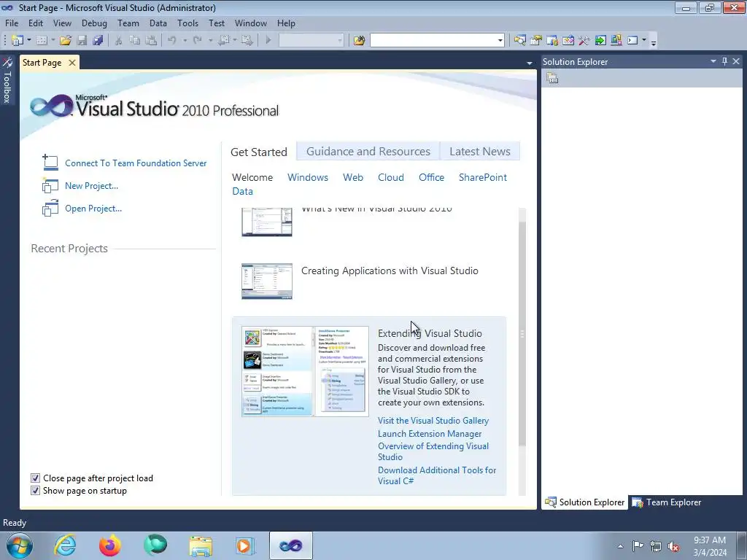Viewport: 747px width, 560px height.
Task: Click the Paste toolbar icon
Action: click(151, 41)
